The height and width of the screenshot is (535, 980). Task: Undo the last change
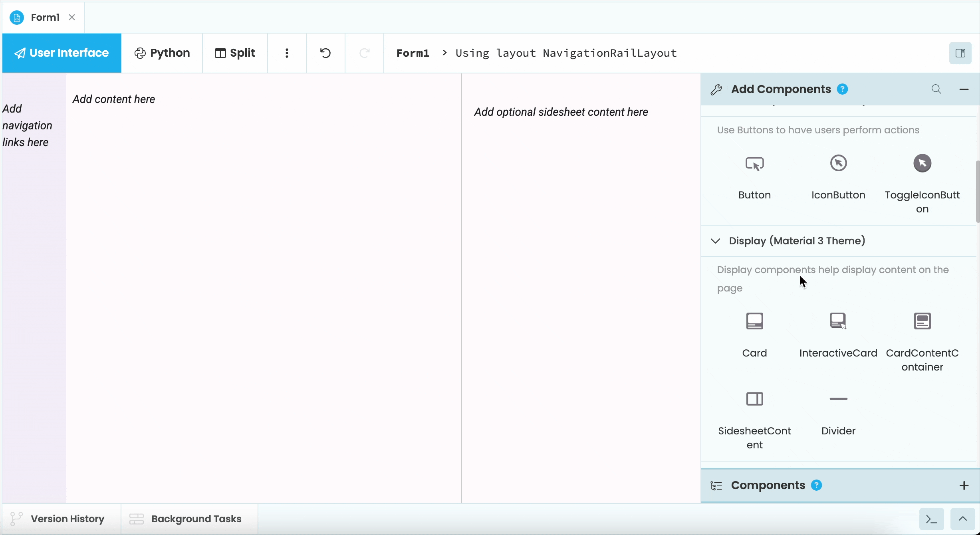point(325,53)
